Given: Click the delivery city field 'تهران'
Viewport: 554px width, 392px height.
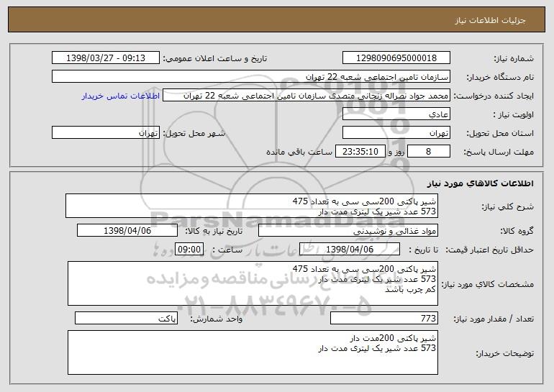Looking at the screenshot, I should pos(106,133).
